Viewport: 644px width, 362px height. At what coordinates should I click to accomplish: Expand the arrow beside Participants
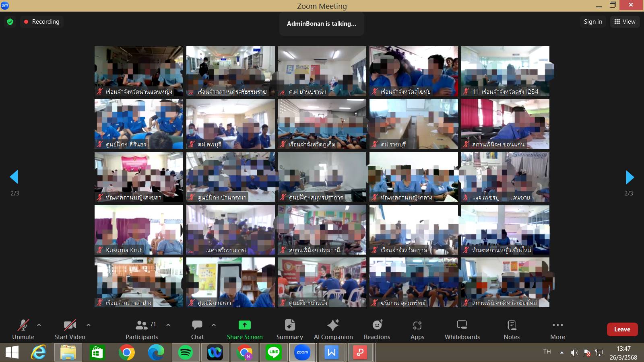pyautogui.click(x=168, y=325)
